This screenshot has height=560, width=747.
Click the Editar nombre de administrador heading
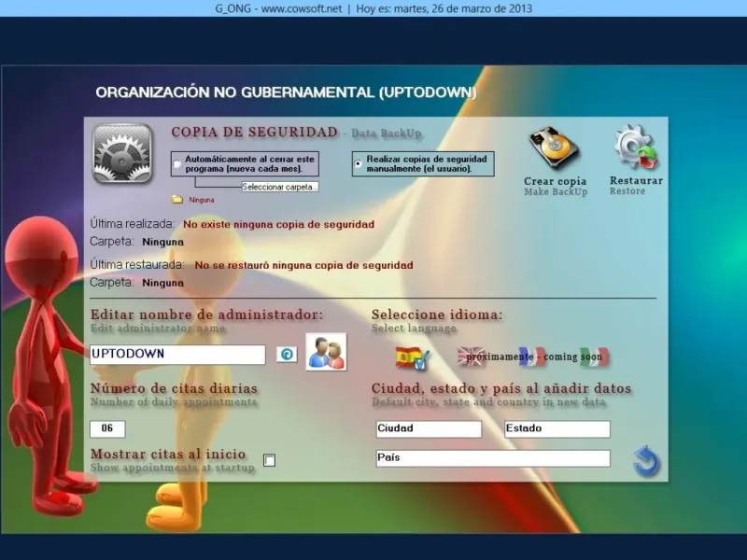point(206,315)
